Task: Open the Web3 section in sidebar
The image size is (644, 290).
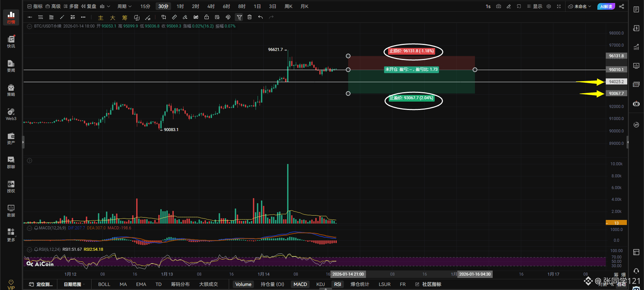Action: click(x=11, y=114)
